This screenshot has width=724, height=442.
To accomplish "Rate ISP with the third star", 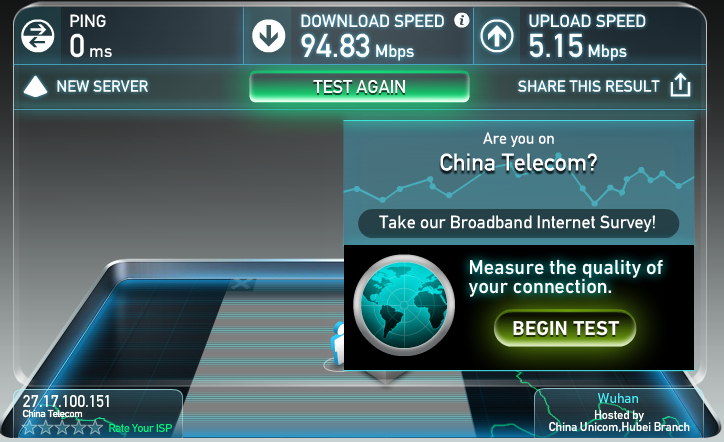I will [x=62, y=427].
